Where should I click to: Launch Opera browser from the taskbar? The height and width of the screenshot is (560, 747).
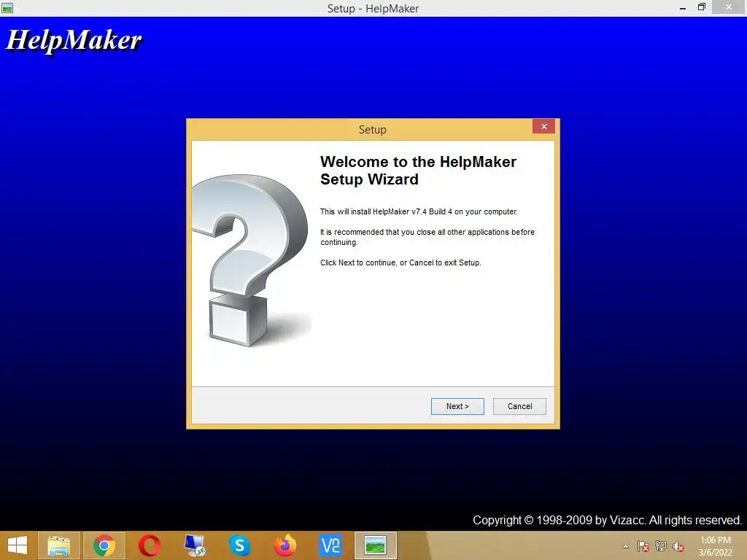tap(149, 545)
